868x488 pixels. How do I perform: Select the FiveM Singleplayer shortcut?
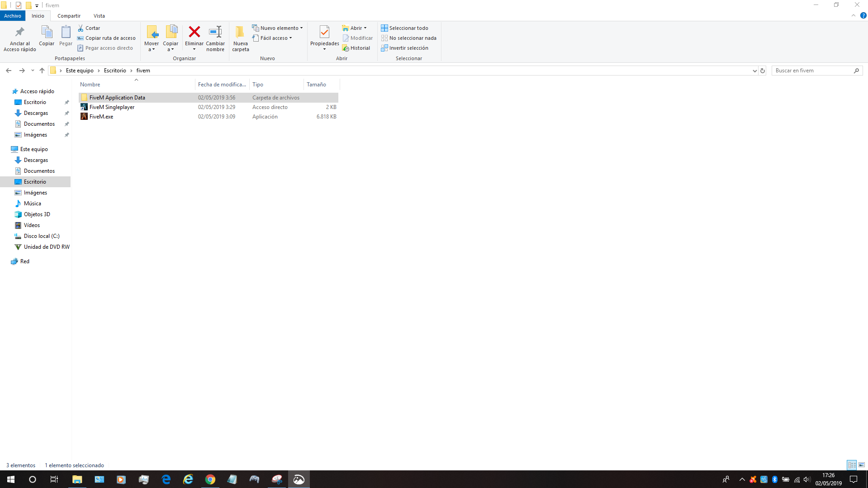click(x=208, y=107)
